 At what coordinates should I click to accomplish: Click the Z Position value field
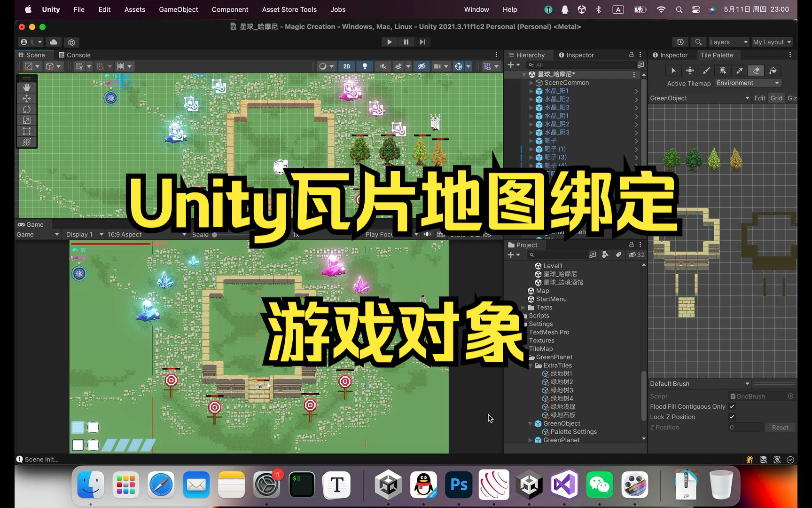coord(745,427)
